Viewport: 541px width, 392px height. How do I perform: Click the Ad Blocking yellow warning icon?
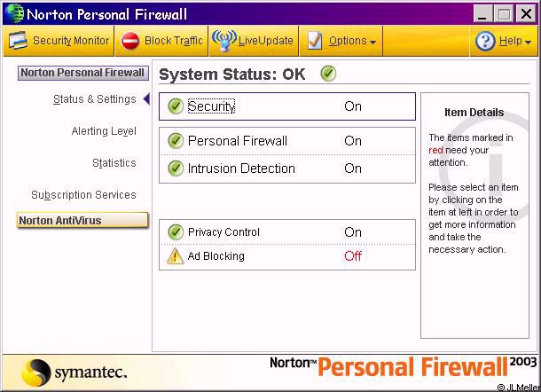coord(175,256)
